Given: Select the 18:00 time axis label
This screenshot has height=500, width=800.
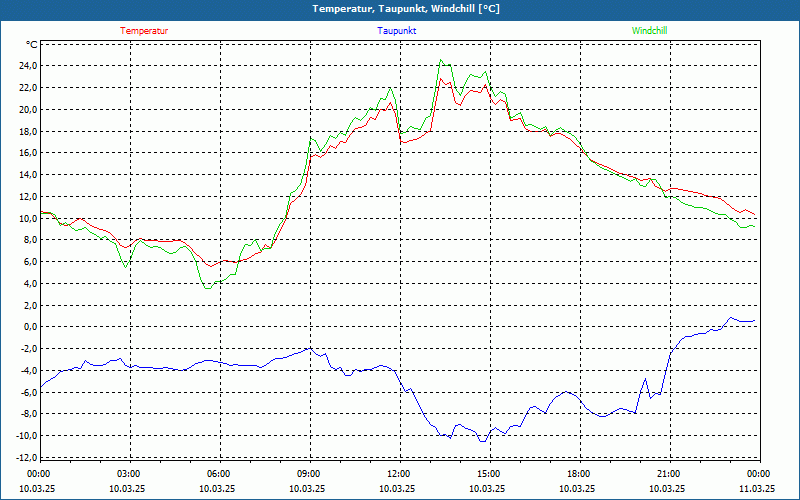Looking at the screenshot, I should [578, 474].
